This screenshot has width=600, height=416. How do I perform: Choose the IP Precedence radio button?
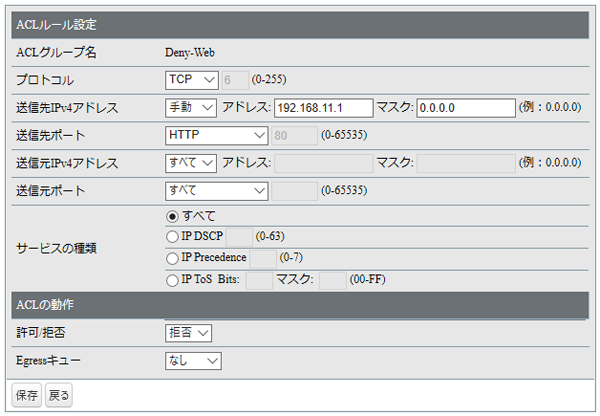(173, 257)
